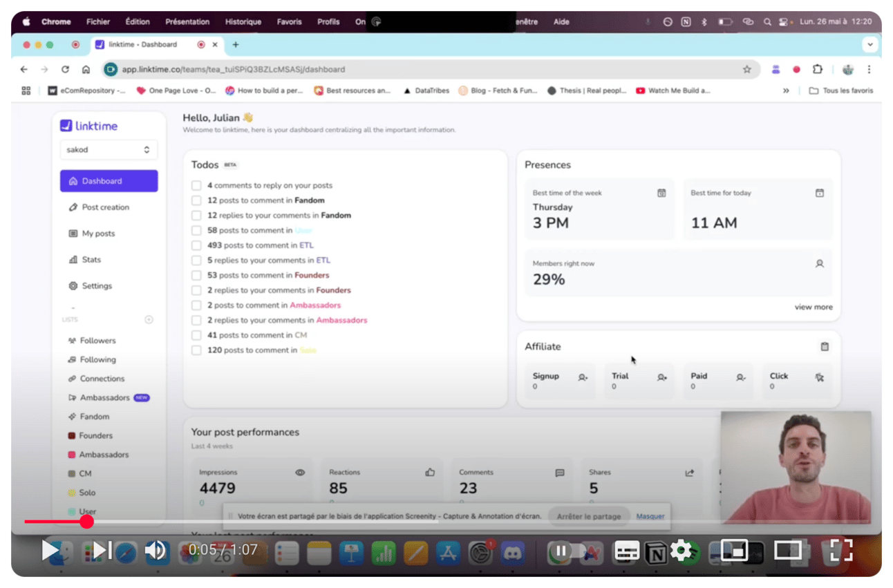
Task: Mute video with speaker volume button
Action: [156, 551]
